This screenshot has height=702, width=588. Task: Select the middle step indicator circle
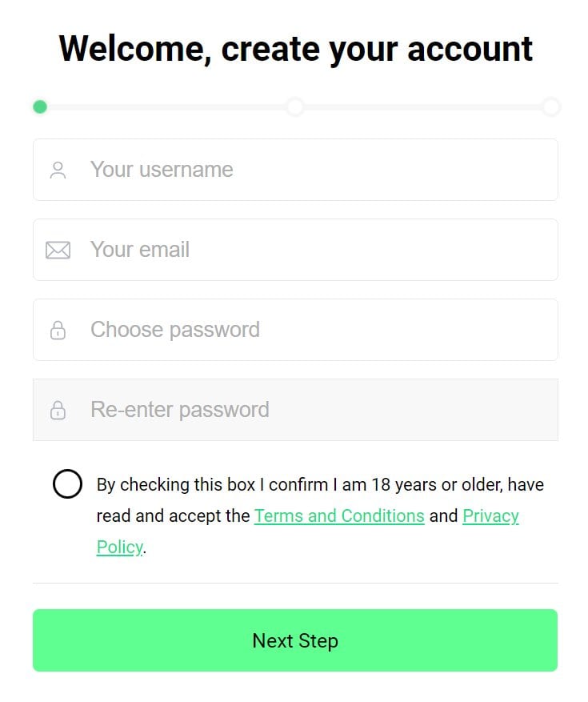click(x=296, y=106)
